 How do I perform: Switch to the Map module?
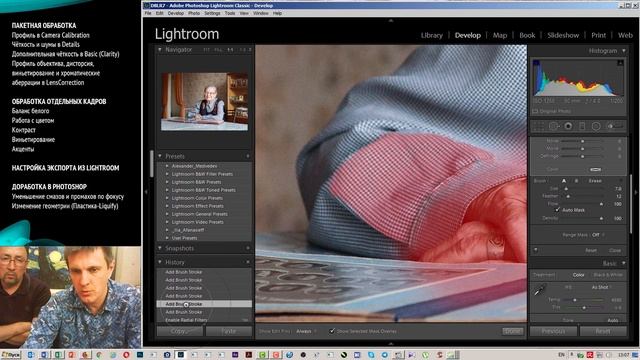point(500,36)
